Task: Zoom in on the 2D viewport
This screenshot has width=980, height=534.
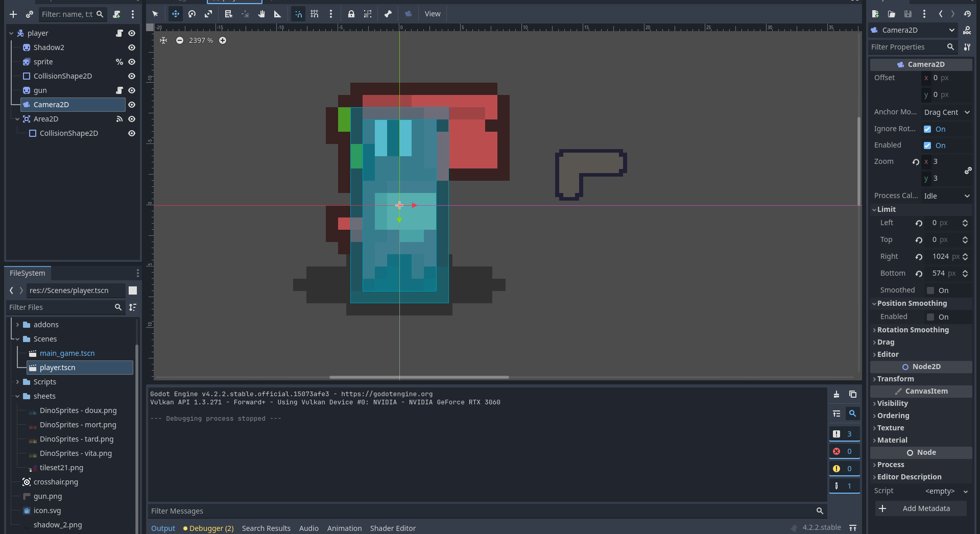Action: coord(223,40)
